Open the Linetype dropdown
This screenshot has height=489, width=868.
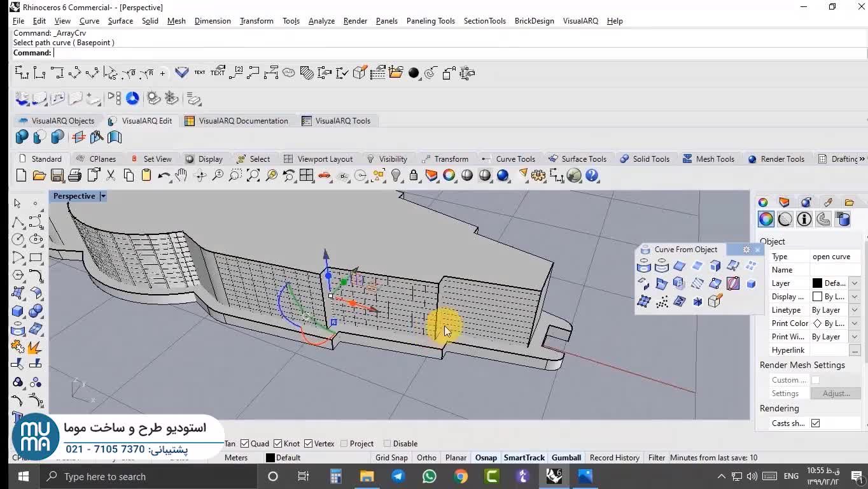[x=854, y=310]
